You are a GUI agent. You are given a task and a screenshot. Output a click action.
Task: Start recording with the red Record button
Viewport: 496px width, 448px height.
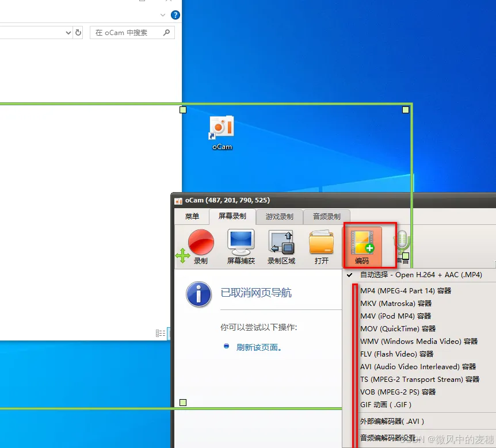pos(201,247)
